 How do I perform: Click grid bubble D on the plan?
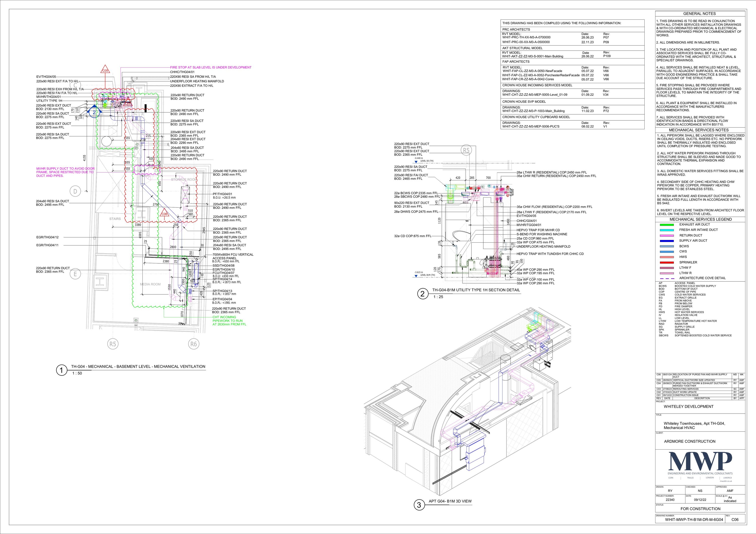75,191
